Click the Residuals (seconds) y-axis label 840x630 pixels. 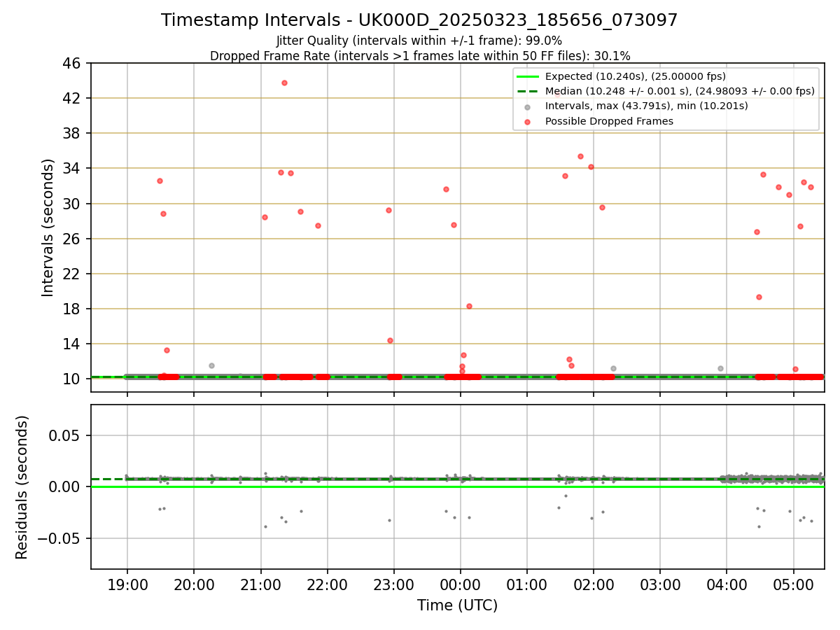22,487
